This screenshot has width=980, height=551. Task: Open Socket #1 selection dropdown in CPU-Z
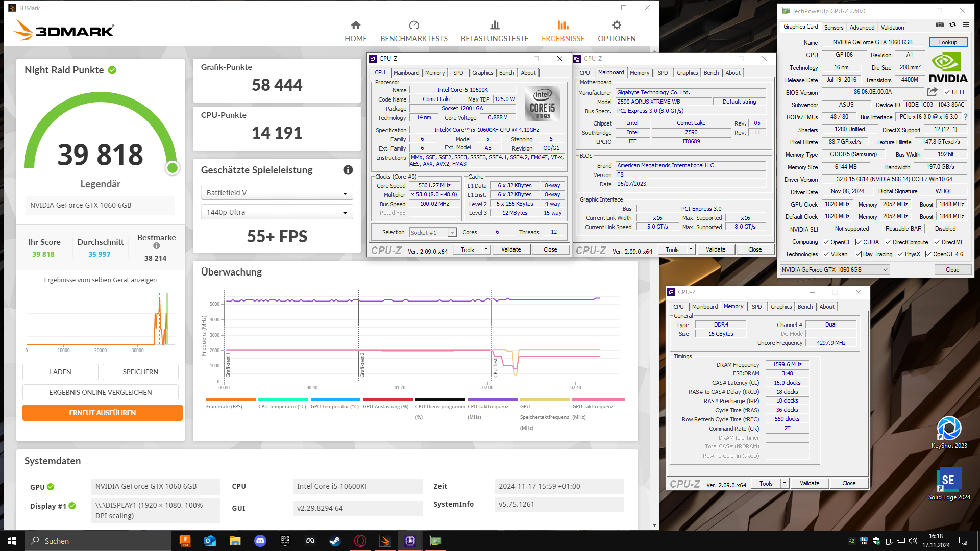pos(433,233)
